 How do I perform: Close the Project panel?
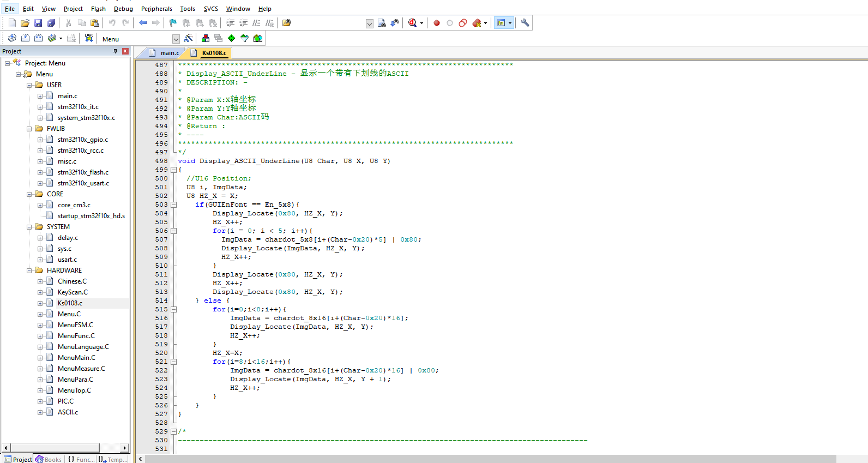pos(125,51)
